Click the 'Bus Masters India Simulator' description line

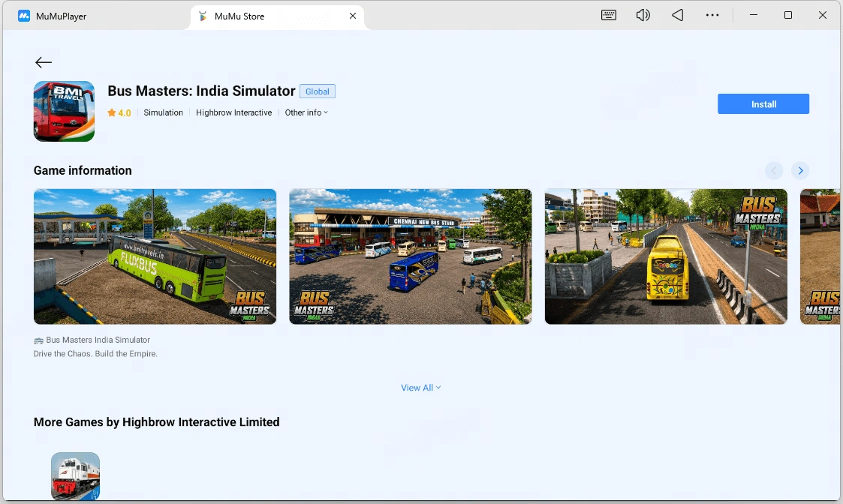pos(92,340)
